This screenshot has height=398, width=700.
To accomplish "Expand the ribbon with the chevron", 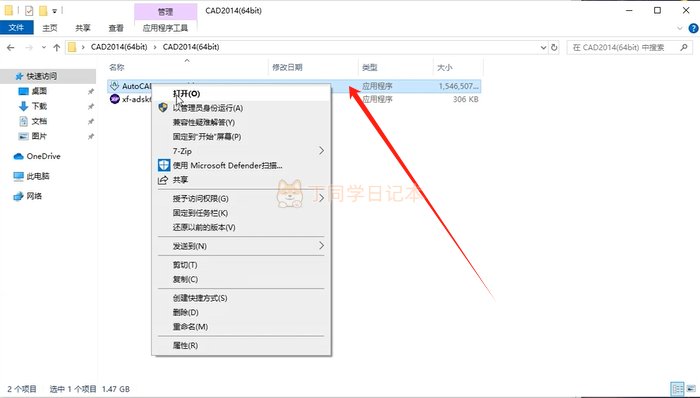I will point(680,28).
